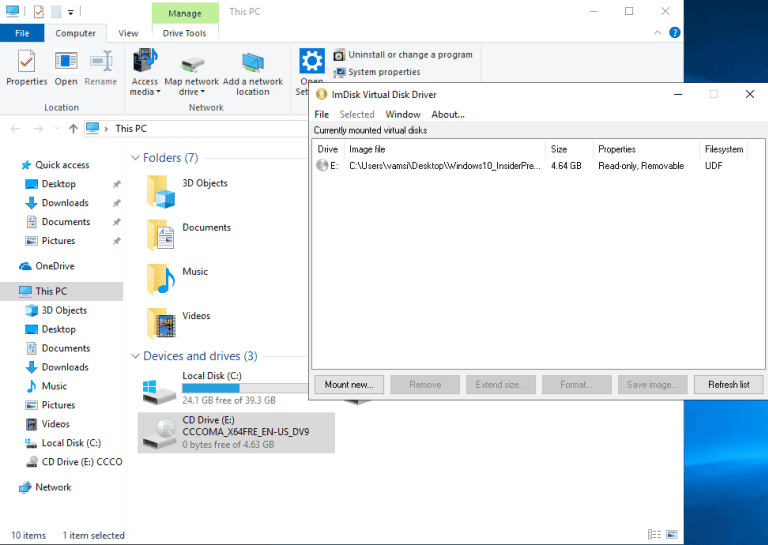
Task: Sort by the Filesystem column header
Action: 724,149
